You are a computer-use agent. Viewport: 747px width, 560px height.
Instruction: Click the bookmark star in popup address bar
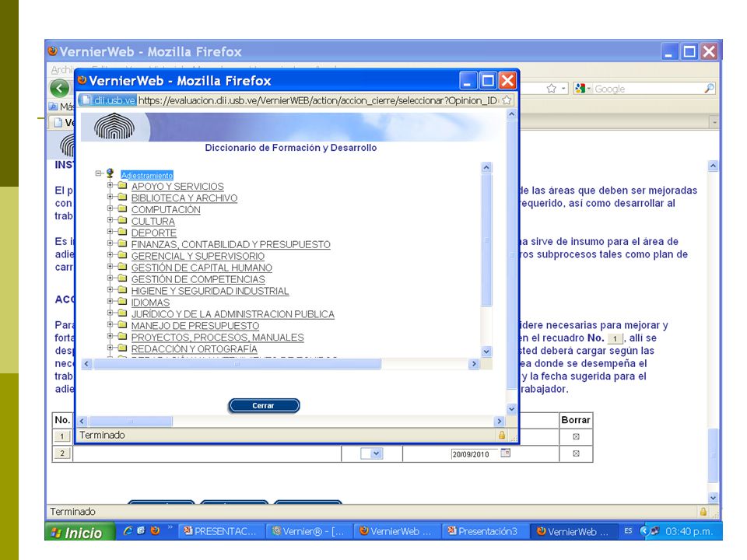pyautogui.click(x=507, y=100)
